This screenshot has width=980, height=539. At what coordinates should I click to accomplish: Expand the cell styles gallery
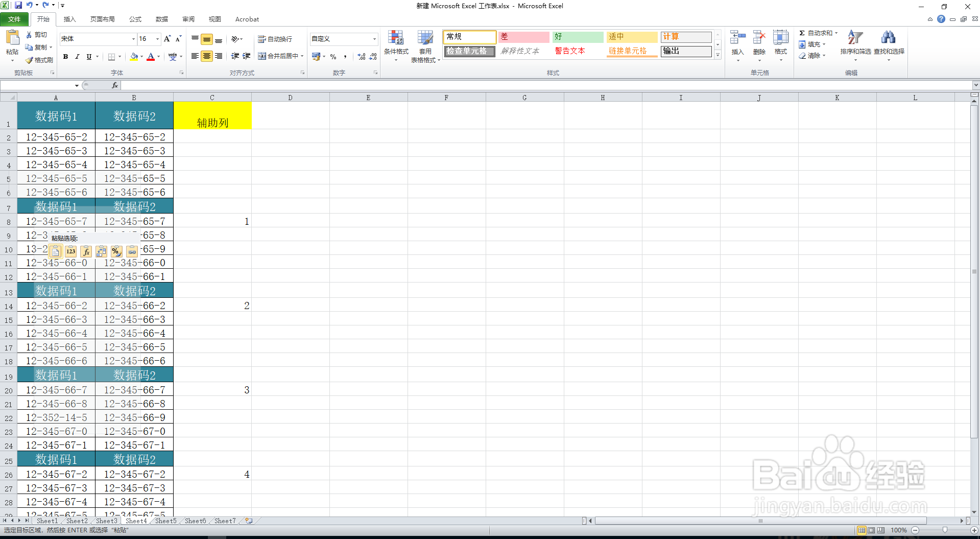(x=718, y=55)
